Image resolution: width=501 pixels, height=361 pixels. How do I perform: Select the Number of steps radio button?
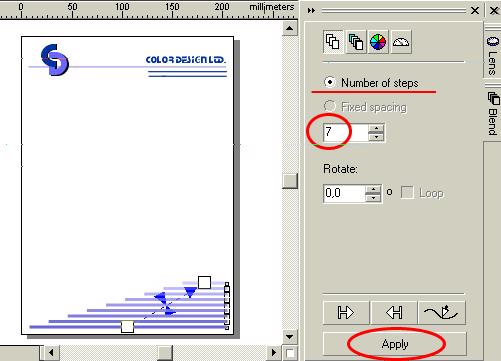(330, 82)
